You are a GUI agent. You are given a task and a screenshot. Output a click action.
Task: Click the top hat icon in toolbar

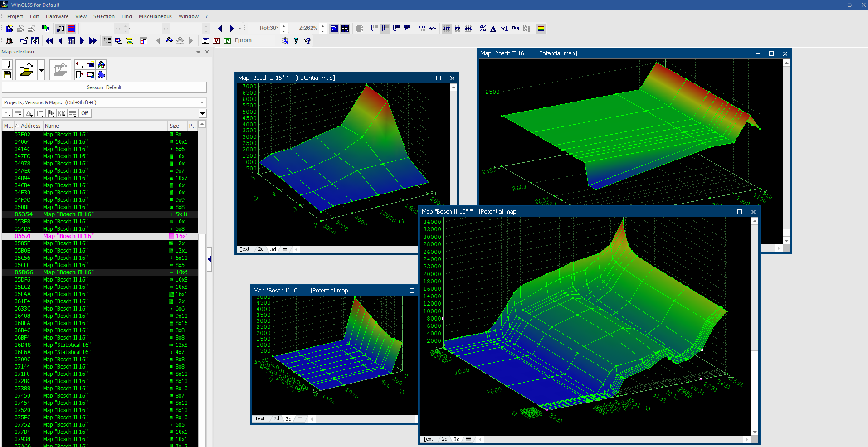pyautogui.click(x=9, y=41)
